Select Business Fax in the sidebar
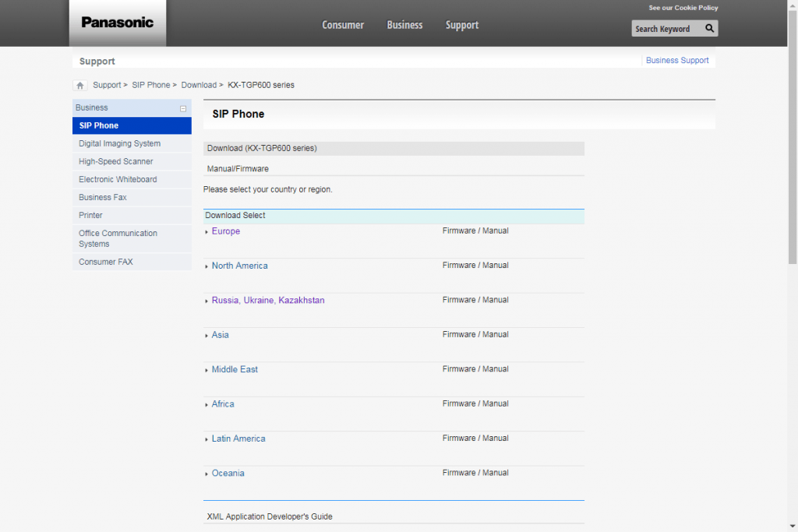 132,197
